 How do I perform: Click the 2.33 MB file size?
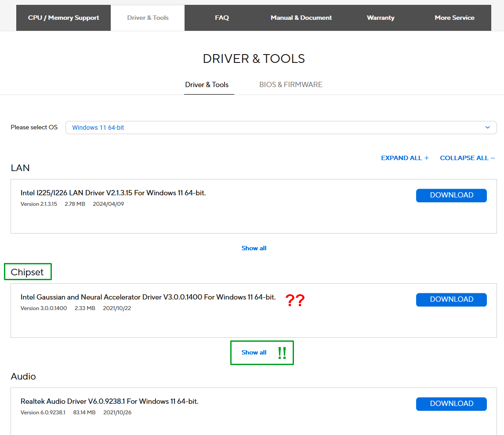(85, 308)
